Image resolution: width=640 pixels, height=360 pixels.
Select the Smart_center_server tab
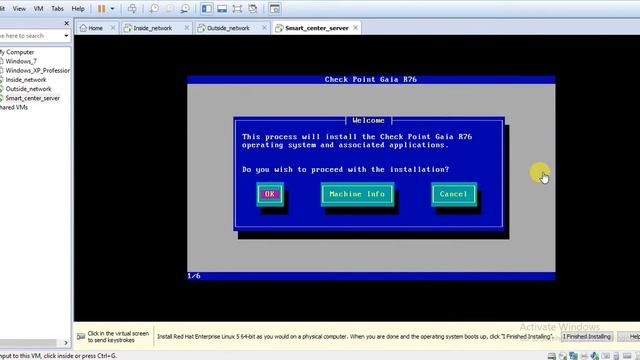pos(316,28)
